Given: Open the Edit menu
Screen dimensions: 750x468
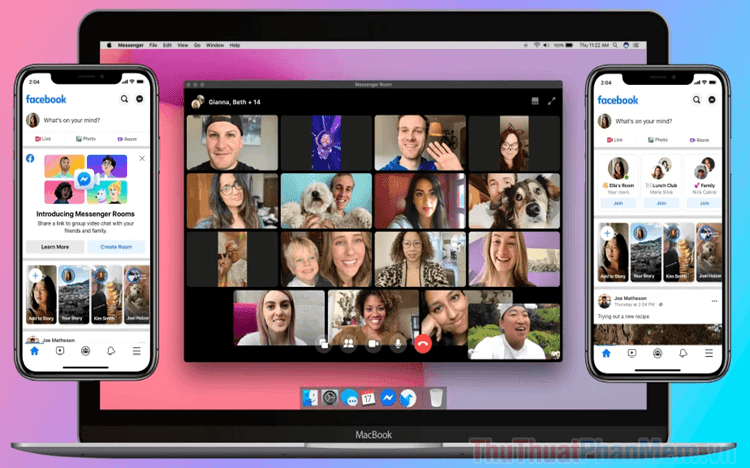Looking at the screenshot, I should click(167, 45).
